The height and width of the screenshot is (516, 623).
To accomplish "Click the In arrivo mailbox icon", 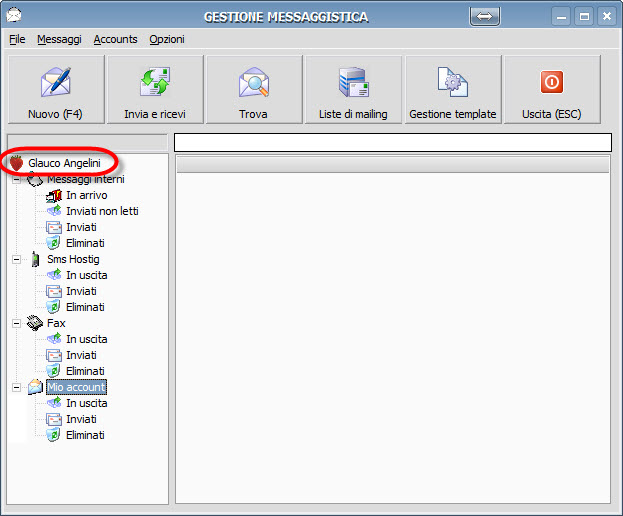I will click(54, 195).
